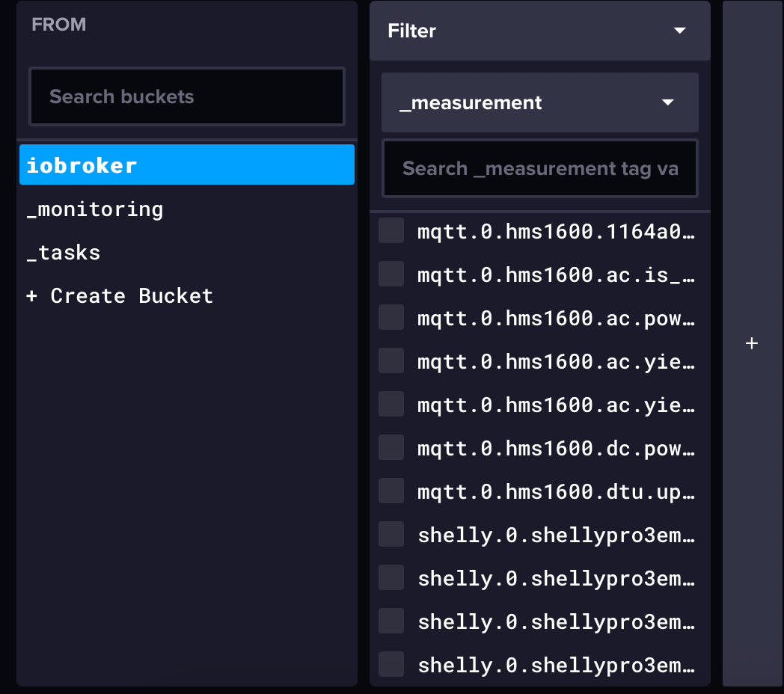Focus the Search _measurement tag values field
The image size is (784, 694).
click(x=539, y=168)
